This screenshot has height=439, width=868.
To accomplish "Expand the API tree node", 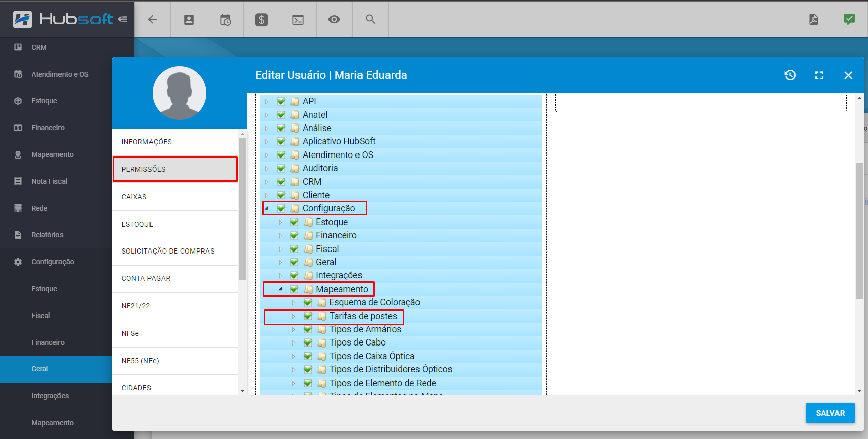I will [x=267, y=101].
